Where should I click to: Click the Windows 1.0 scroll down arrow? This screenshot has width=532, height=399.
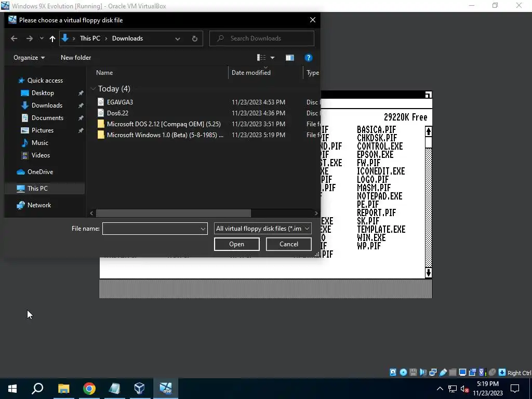[429, 272]
